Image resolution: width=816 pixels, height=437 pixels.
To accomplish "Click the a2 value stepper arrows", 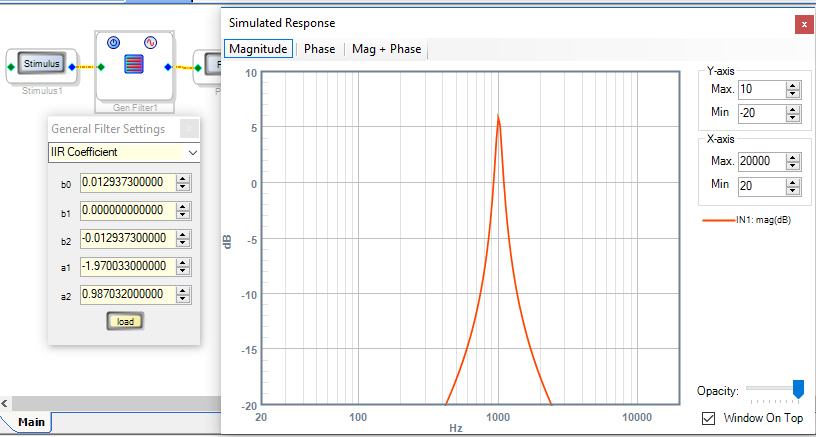I will (183, 295).
